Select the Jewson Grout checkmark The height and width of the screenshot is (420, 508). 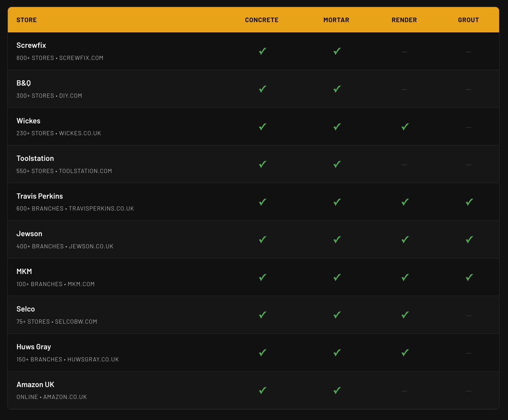[x=469, y=240]
